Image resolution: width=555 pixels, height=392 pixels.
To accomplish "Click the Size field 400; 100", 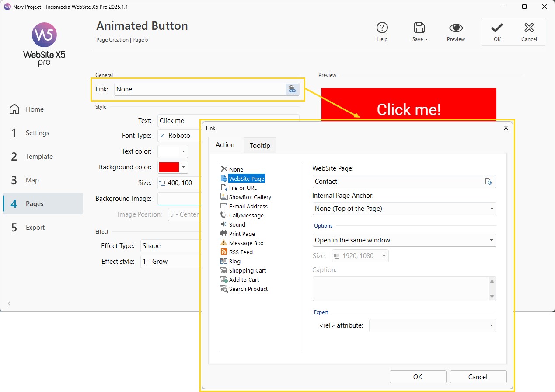I will pyautogui.click(x=180, y=183).
